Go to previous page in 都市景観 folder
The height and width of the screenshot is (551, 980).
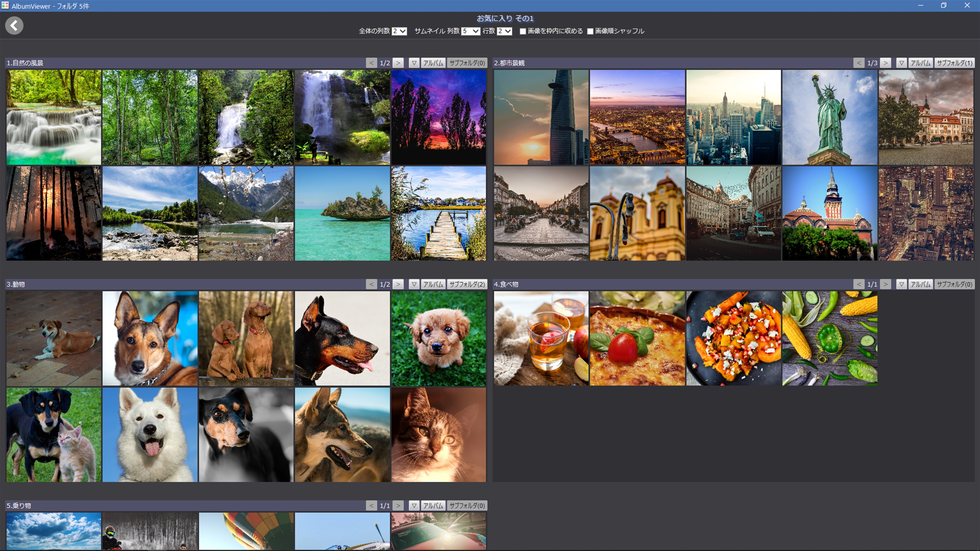coord(858,63)
